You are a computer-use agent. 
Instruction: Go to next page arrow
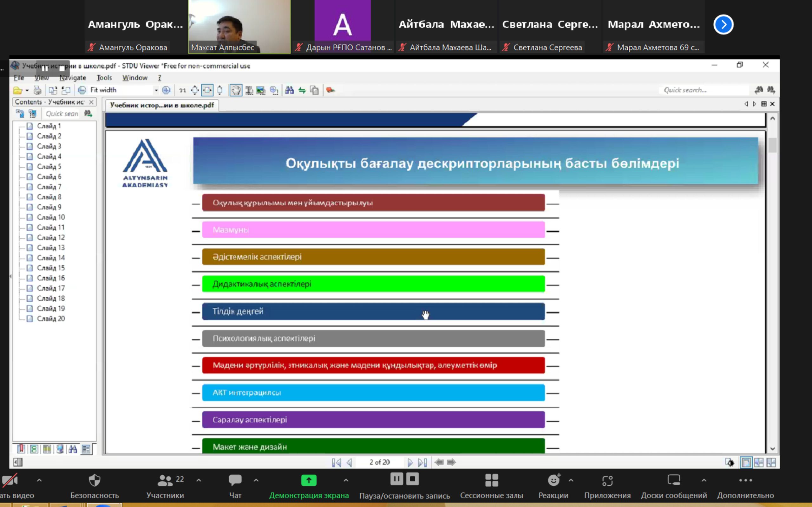click(410, 462)
